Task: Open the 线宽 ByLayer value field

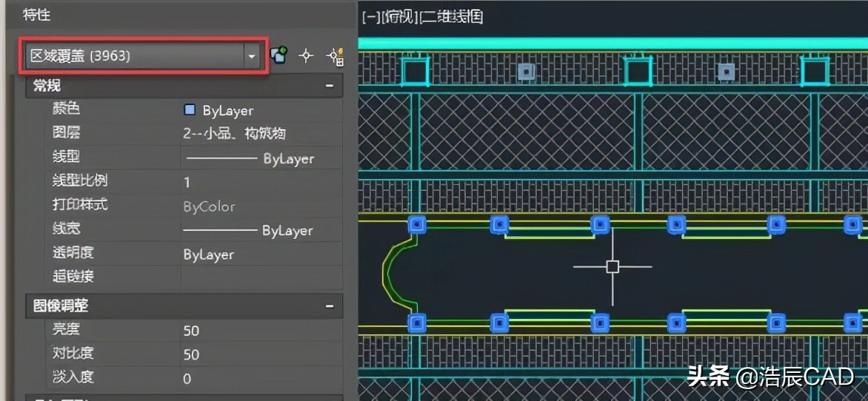Action: pos(261,231)
